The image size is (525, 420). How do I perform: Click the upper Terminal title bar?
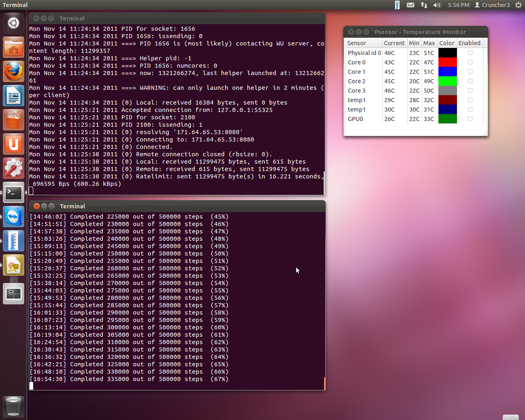point(177,18)
